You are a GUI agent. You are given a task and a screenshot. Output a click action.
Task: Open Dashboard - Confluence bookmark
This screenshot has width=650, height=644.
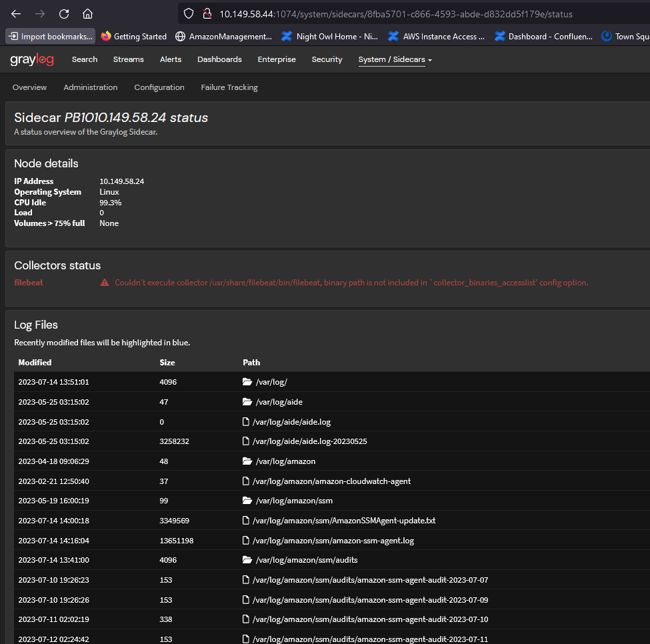point(543,37)
